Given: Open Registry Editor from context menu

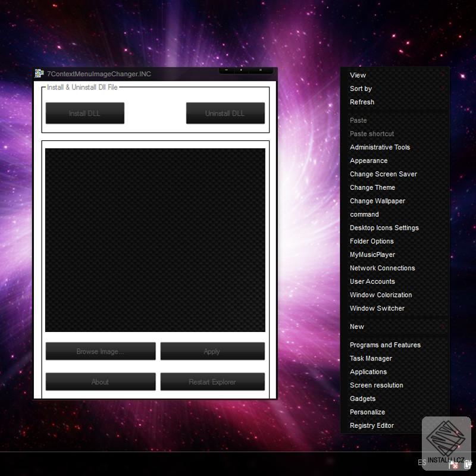Looking at the screenshot, I should click(x=395, y=425).
